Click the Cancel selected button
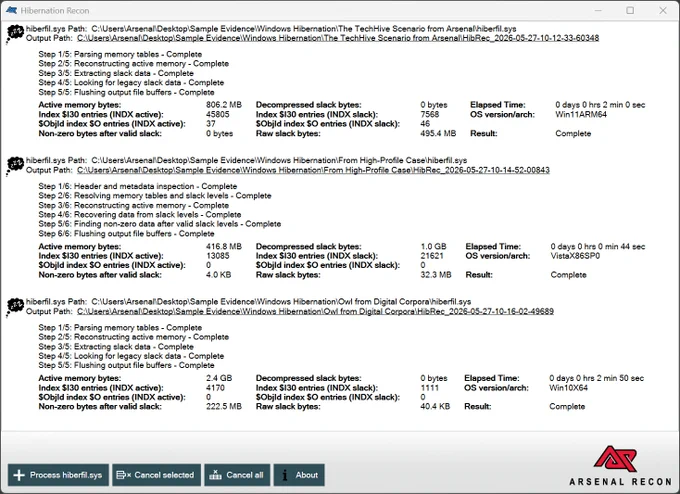 (157, 475)
